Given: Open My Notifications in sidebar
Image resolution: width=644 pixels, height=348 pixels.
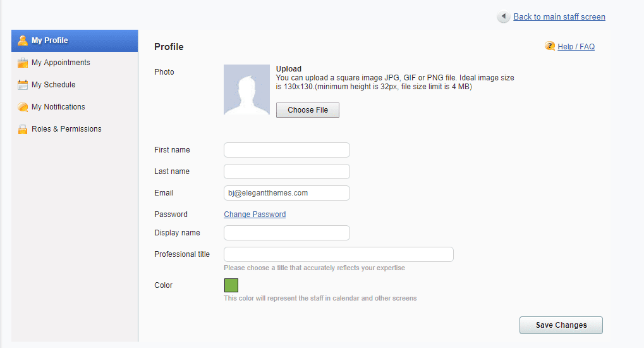Looking at the screenshot, I should pos(58,107).
